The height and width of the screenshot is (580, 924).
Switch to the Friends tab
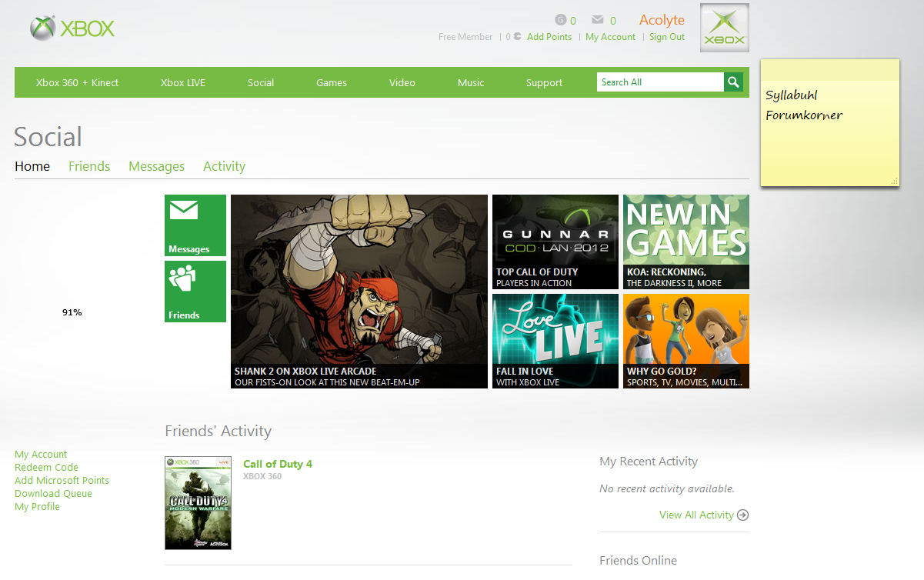[89, 166]
